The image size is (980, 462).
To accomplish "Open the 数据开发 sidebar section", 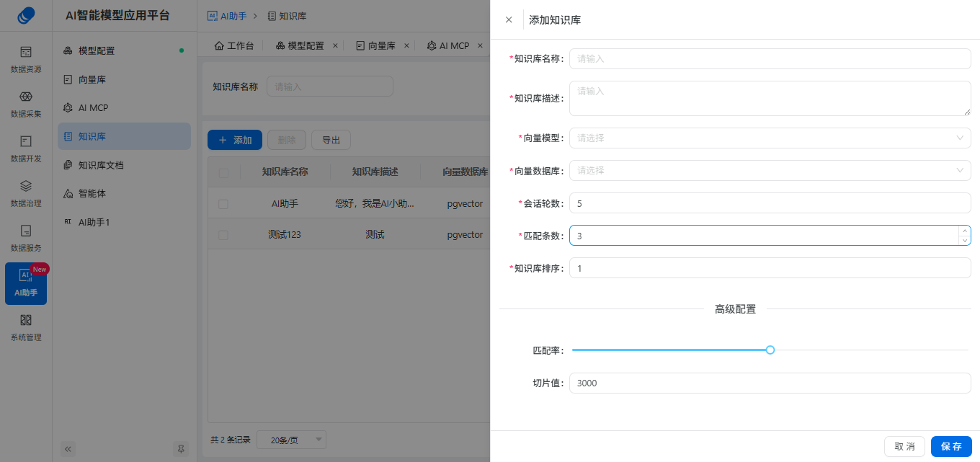I will pyautogui.click(x=26, y=149).
